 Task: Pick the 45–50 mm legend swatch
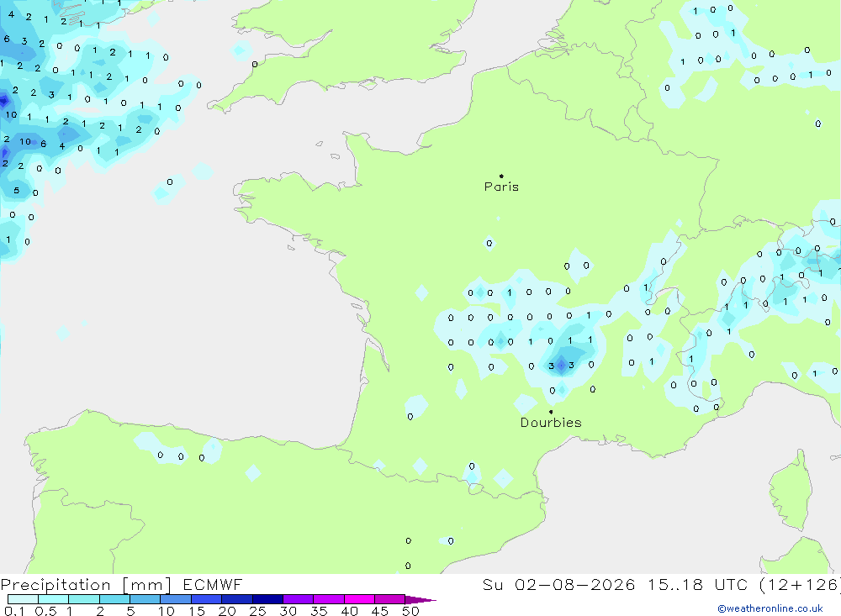390,599
